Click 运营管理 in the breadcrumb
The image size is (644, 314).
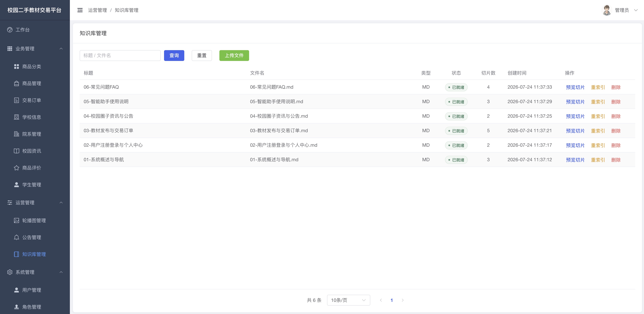pos(98,10)
